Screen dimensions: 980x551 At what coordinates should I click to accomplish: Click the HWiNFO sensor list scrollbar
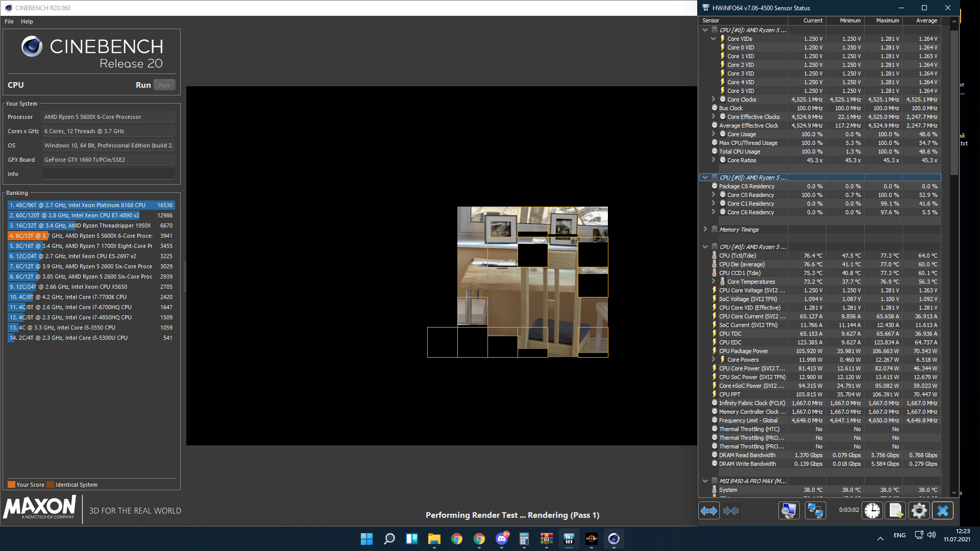click(x=954, y=102)
